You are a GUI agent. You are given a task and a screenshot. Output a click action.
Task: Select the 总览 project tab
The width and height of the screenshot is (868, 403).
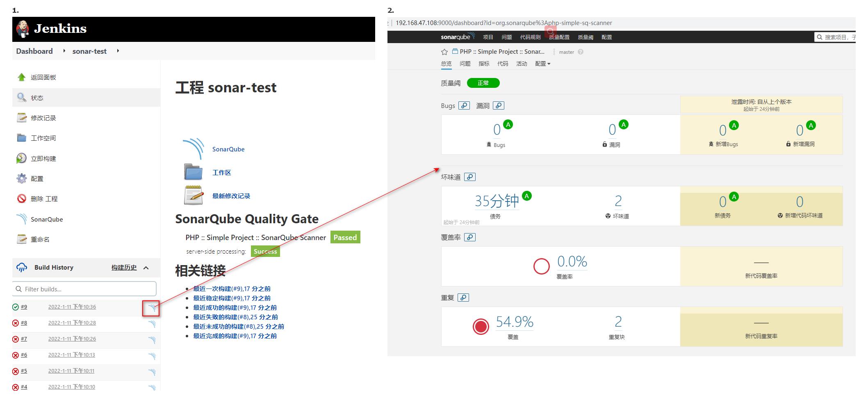click(446, 64)
